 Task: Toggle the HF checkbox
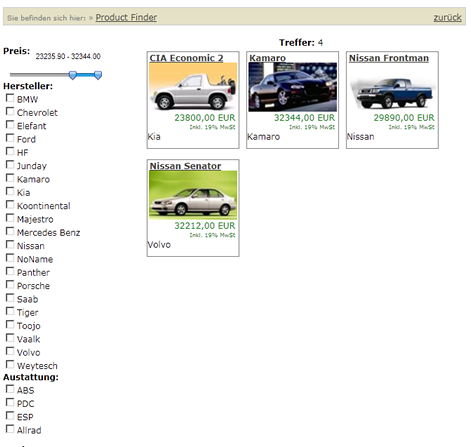point(10,151)
